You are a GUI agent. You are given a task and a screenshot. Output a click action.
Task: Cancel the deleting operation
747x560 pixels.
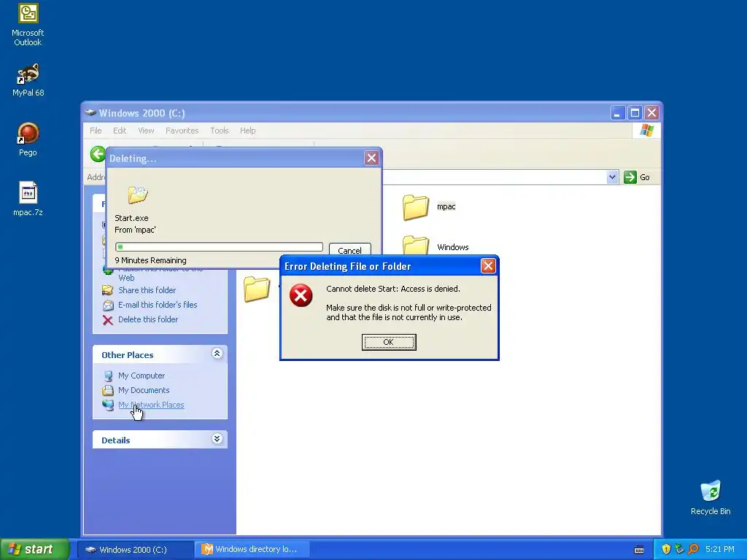pyautogui.click(x=349, y=249)
